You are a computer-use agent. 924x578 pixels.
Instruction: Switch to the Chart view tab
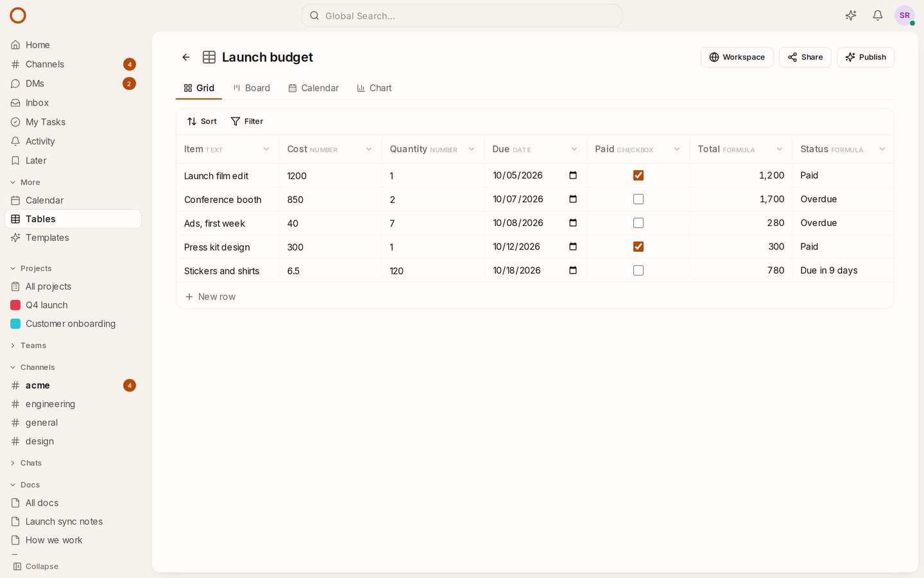coord(374,88)
